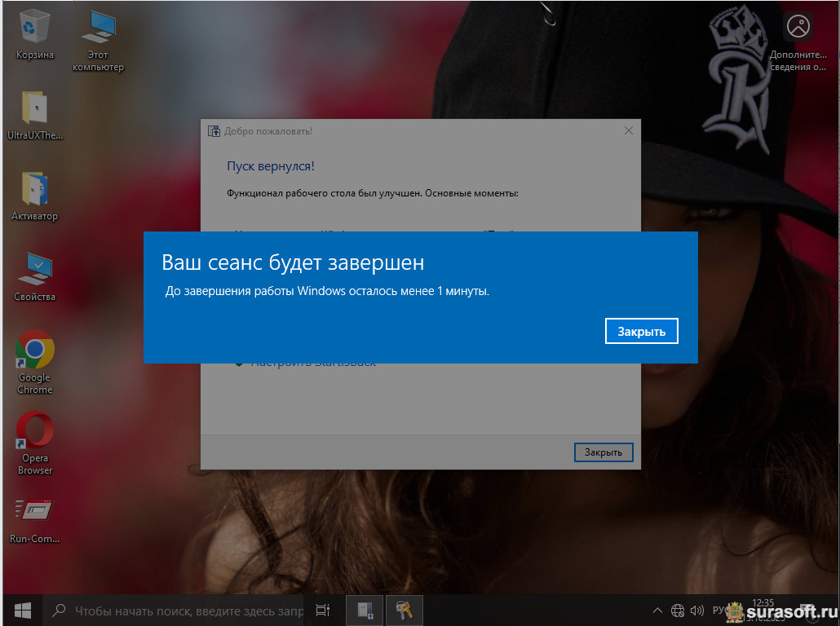Image resolution: width=840 pixels, height=626 pixels.
Task: Launch Opera Browser from desktop
Action: [34, 430]
